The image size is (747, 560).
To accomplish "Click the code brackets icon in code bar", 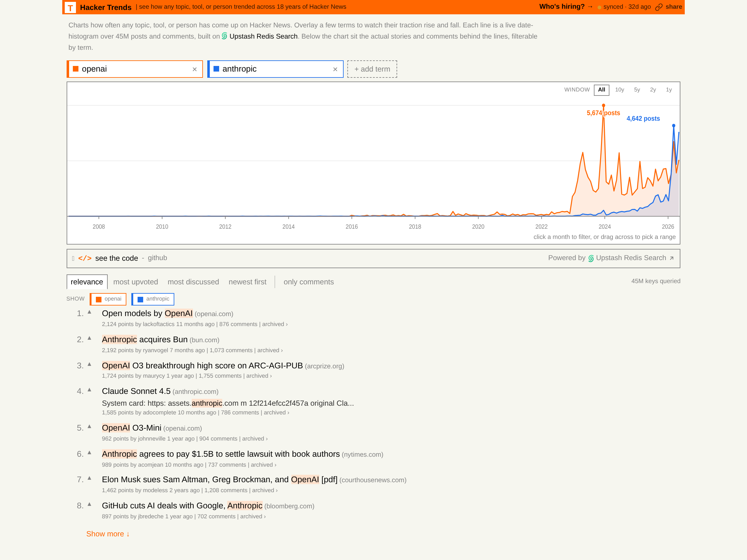I will [x=85, y=258].
